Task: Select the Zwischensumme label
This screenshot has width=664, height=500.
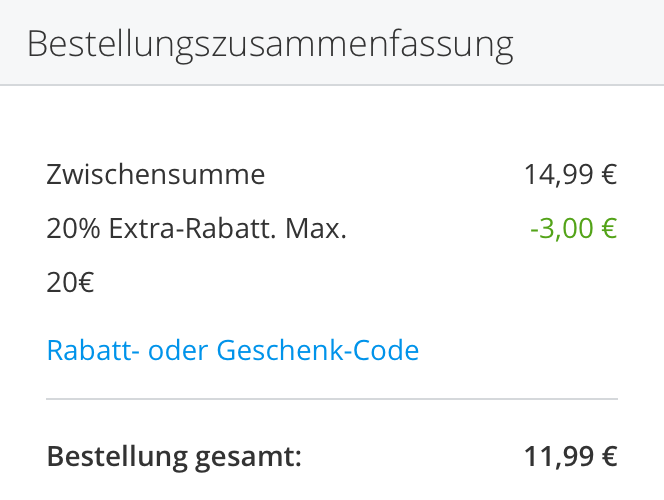Action: (x=156, y=176)
